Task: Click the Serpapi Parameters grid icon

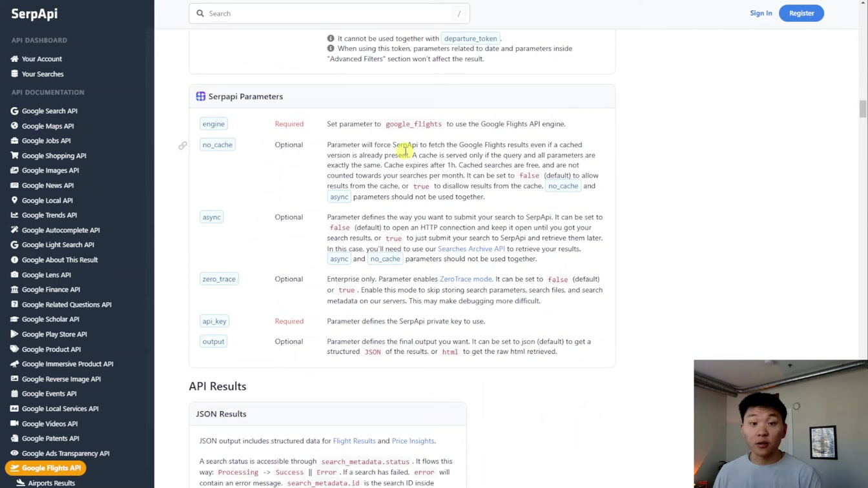Action: point(201,96)
